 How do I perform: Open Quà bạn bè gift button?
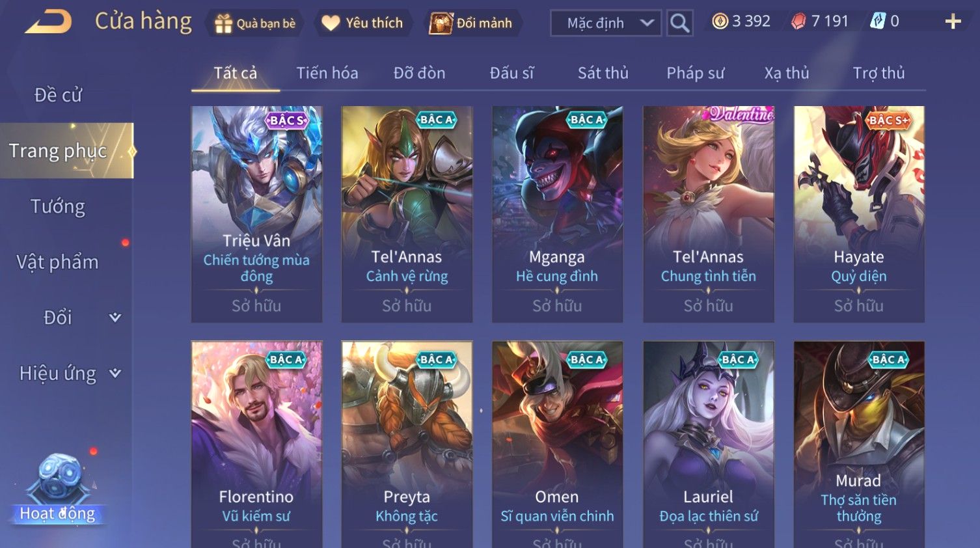255,23
